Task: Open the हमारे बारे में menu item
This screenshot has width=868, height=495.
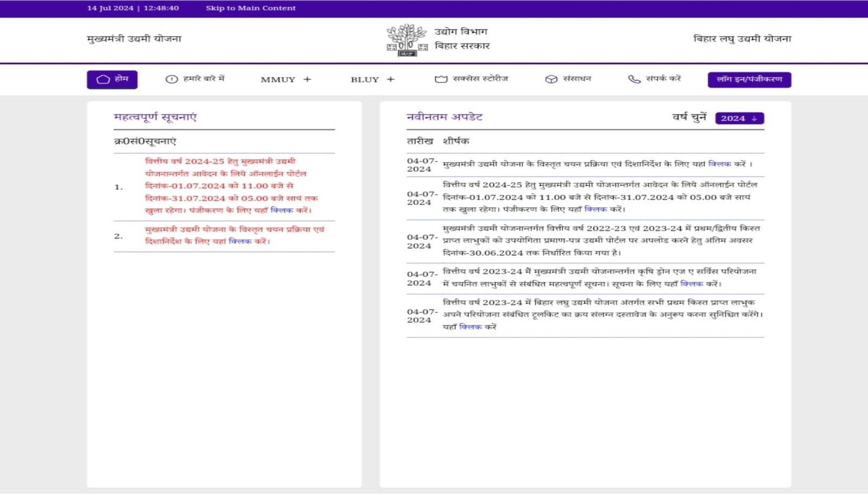Action: tap(203, 79)
